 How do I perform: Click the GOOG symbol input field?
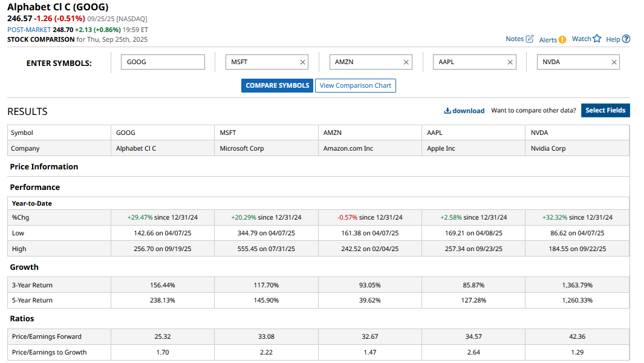click(163, 62)
